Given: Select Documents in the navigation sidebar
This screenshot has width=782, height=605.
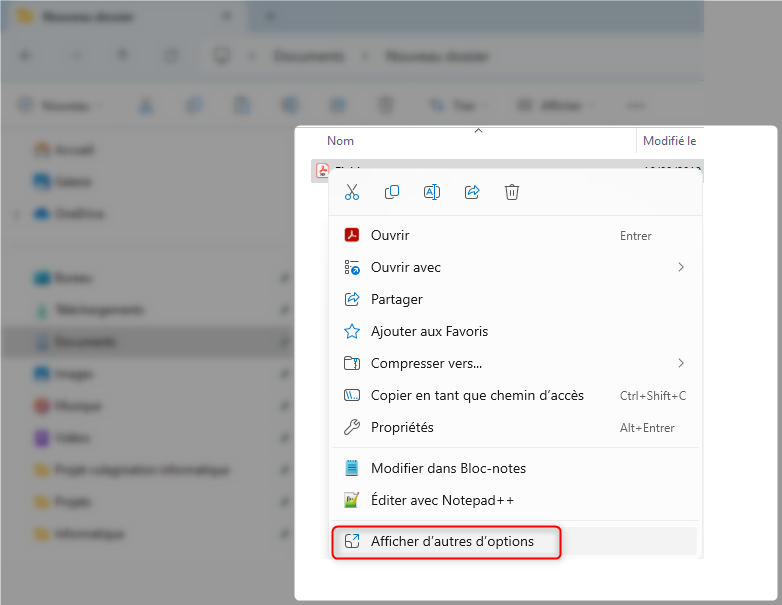Looking at the screenshot, I should pyautogui.click(x=85, y=342).
